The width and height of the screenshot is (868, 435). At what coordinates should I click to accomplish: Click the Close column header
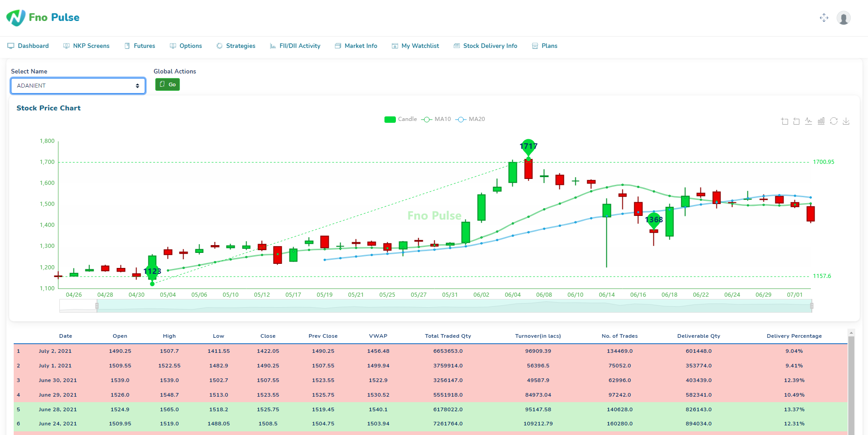(268, 336)
